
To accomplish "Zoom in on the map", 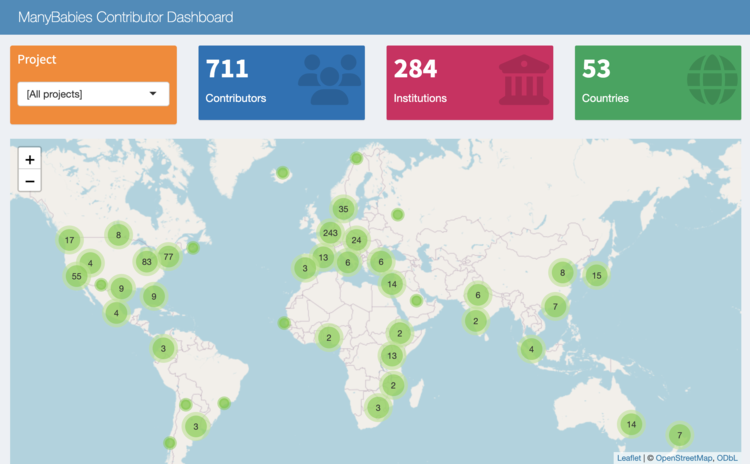I will (x=30, y=159).
